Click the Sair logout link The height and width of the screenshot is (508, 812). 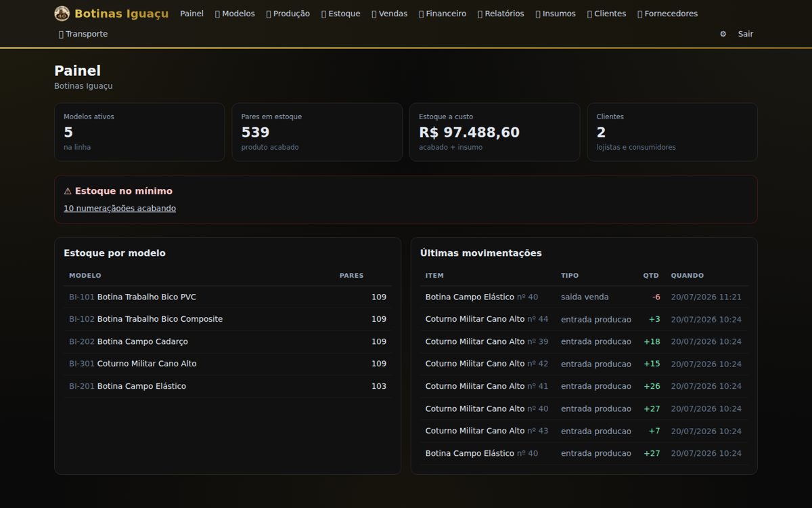click(746, 34)
